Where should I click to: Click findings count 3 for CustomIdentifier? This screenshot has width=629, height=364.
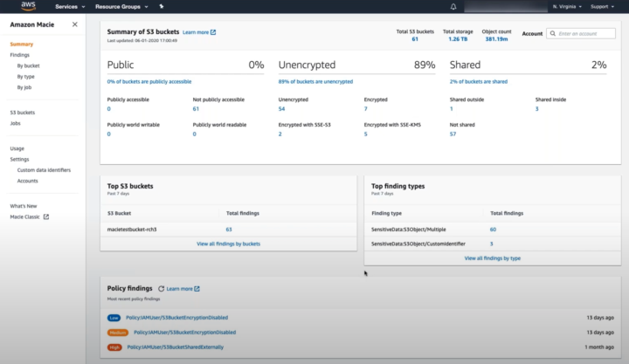491,244
